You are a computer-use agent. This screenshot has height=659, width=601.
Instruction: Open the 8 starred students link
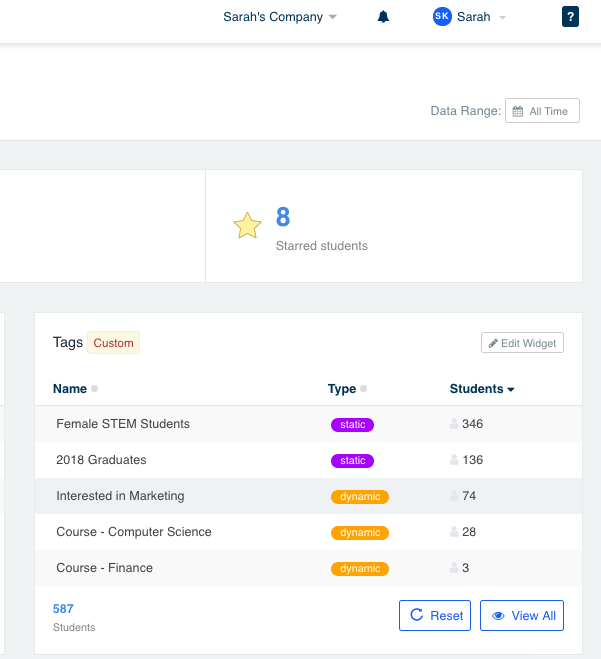tap(283, 217)
